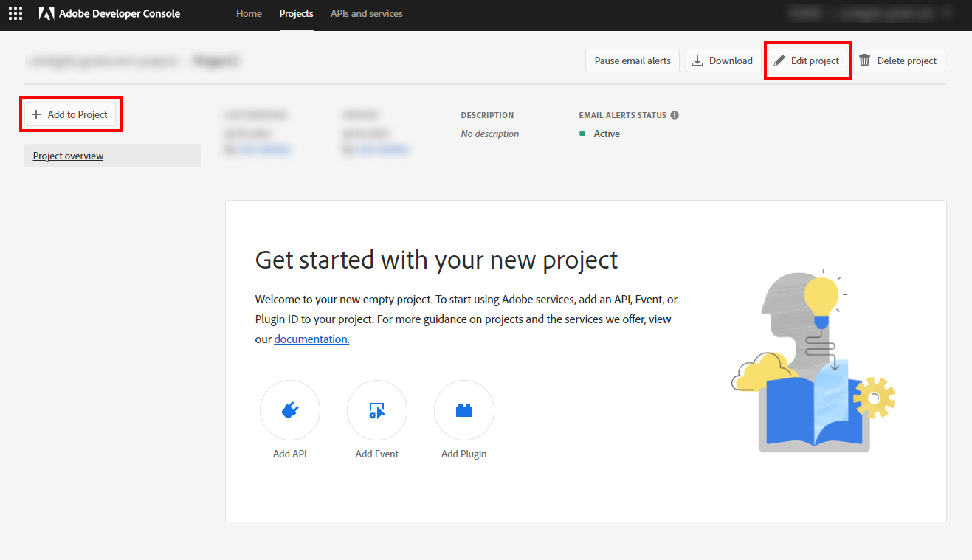Open the user link in first details column
Image resolution: width=972 pixels, height=560 pixels.
click(x=263, y=150)
